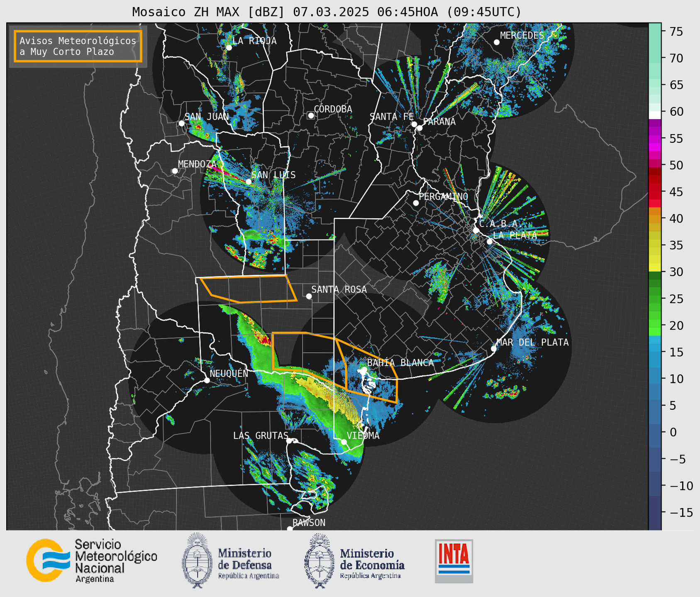
Task: Select the VIEDMA city label
Action: 363,436
